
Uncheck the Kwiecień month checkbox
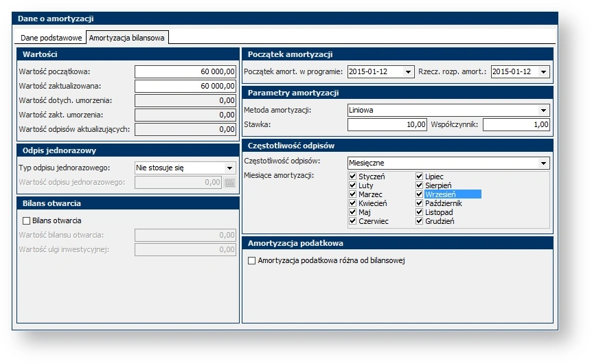click(x=352, y=203)
